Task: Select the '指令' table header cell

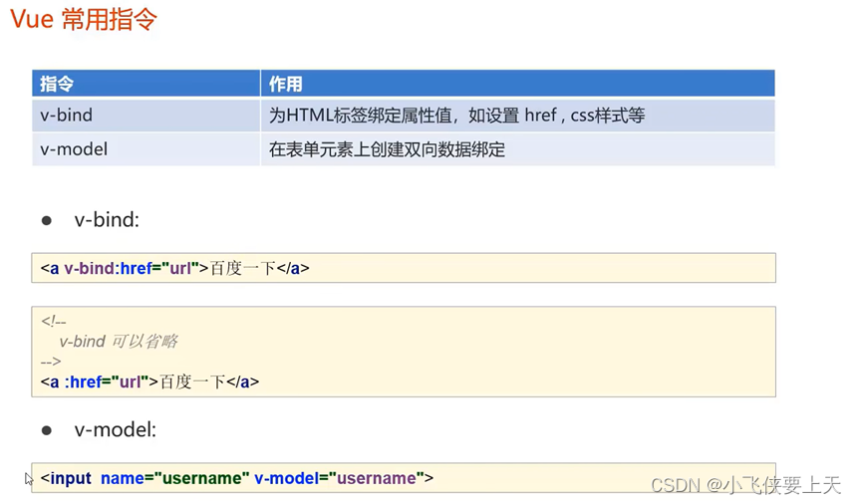Action: point(145,84)
